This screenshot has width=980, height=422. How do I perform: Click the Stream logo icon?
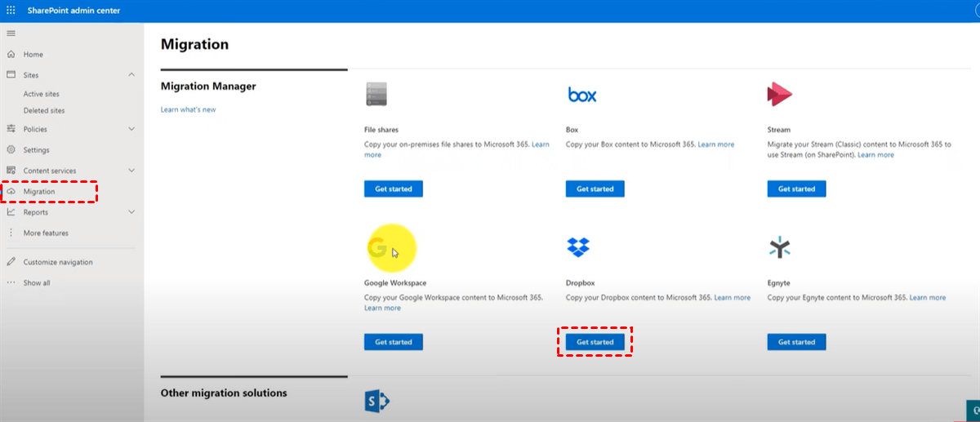[779, 95]
